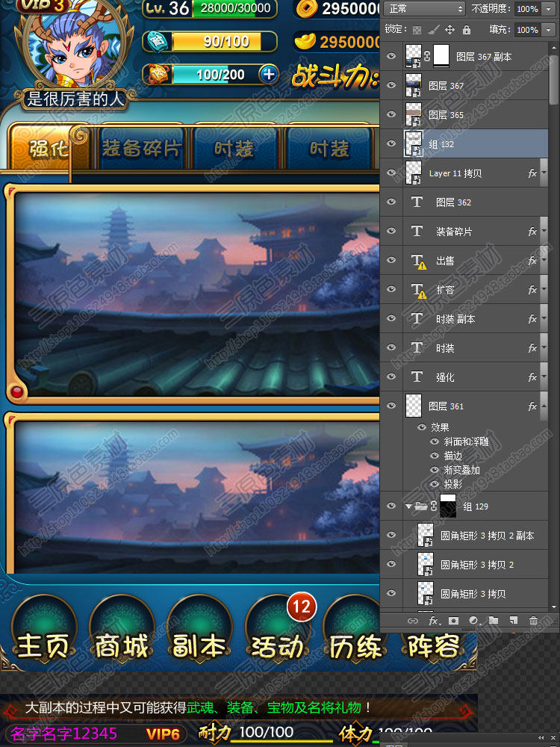Select the 装备碎片 tab in game UI

pos(141,149)
